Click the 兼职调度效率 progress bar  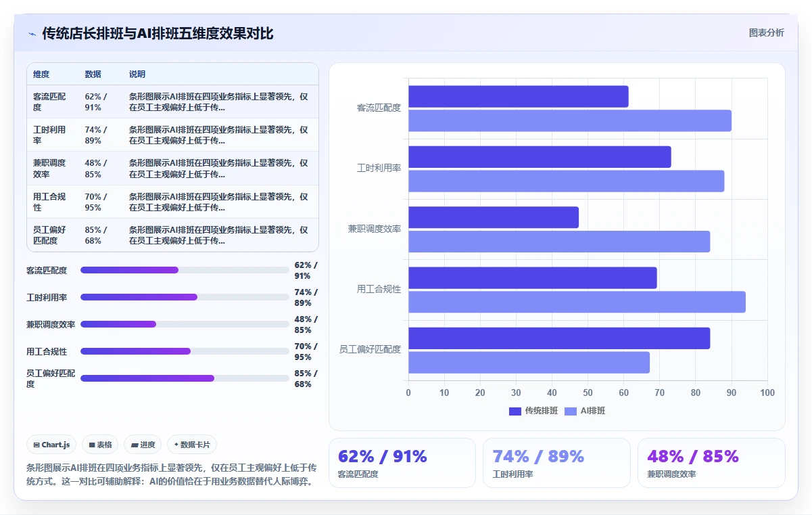point(185,324)
